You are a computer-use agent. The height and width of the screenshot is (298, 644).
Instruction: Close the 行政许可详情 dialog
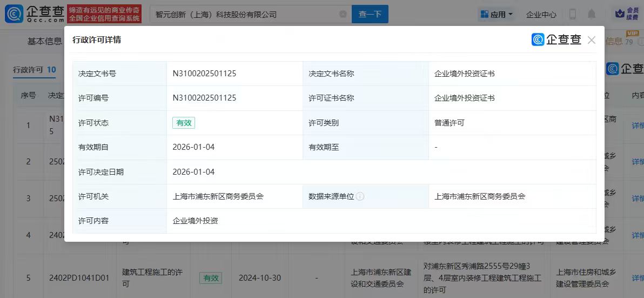pos(592,40)
